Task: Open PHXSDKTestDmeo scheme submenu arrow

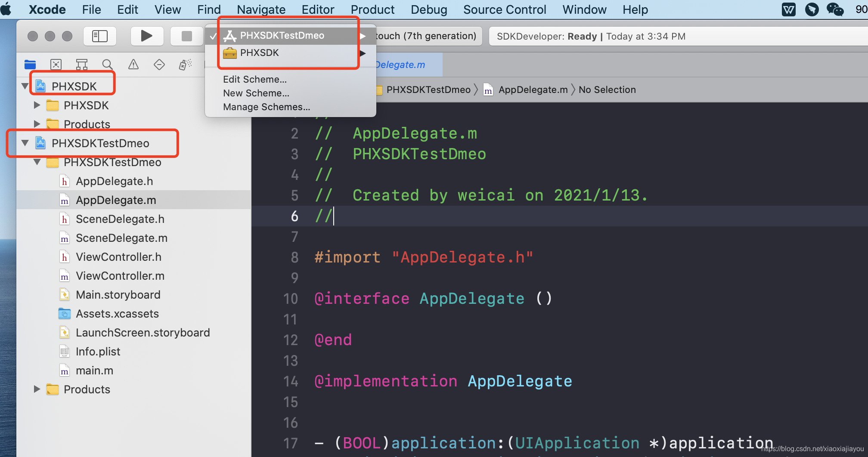Action: click(363, 36)
